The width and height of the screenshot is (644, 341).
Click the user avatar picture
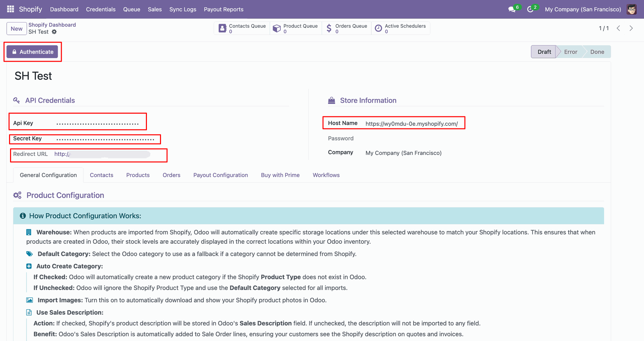pyautogui.click(x=632, y=9)
